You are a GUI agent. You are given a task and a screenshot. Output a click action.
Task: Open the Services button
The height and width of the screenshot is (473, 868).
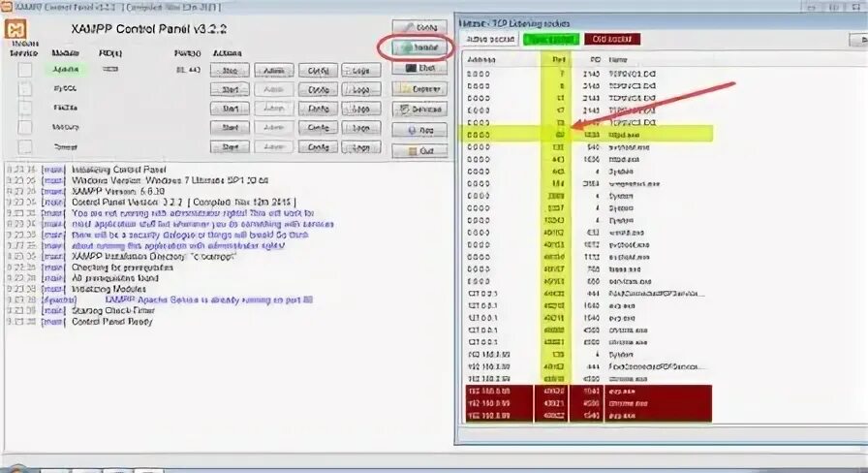pyautogui.click(x=419, y=110)
